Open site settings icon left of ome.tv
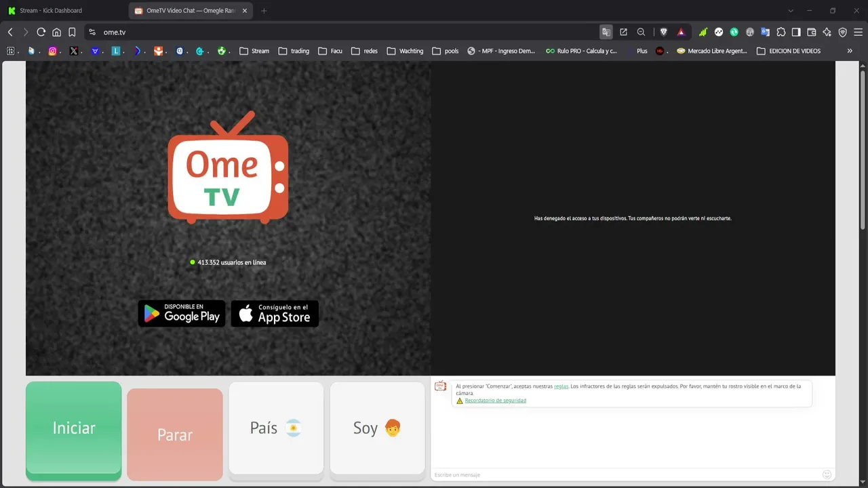868x488 pixels. (x=92, y=32)
